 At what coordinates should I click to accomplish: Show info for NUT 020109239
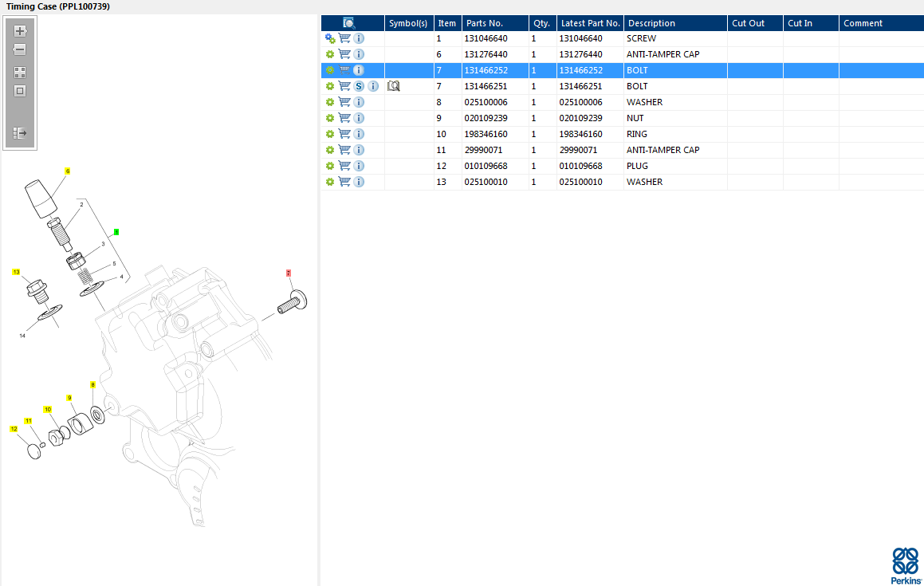[359, 118]
